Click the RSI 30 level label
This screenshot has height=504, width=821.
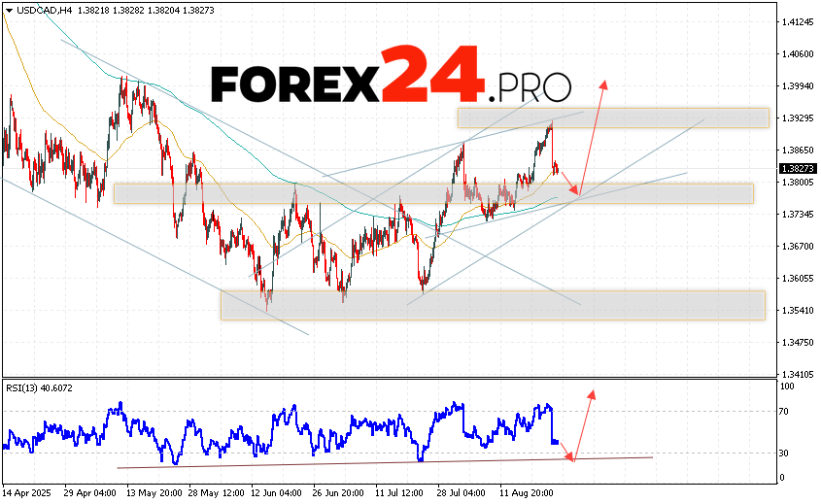(785, 453)
